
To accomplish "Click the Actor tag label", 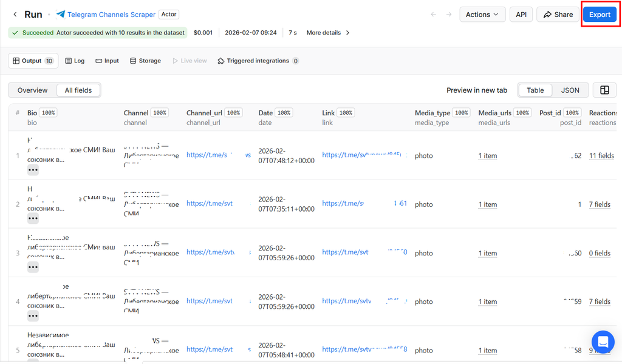I will tap(169, 15).
